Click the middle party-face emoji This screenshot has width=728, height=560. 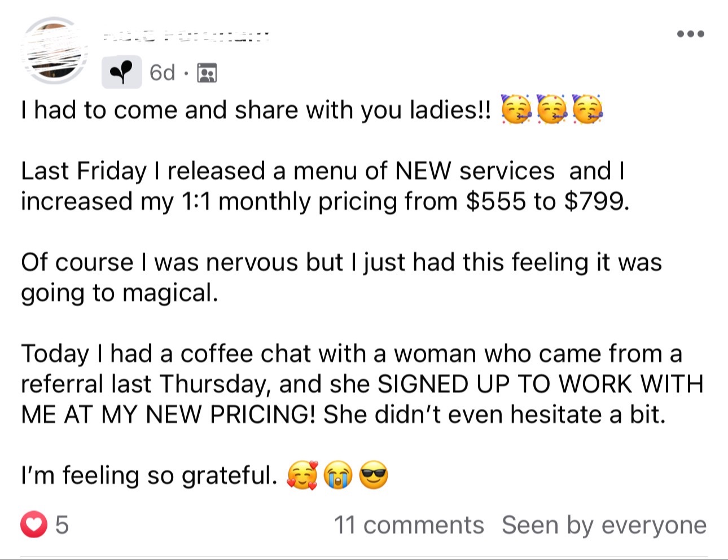pos(552,109)
